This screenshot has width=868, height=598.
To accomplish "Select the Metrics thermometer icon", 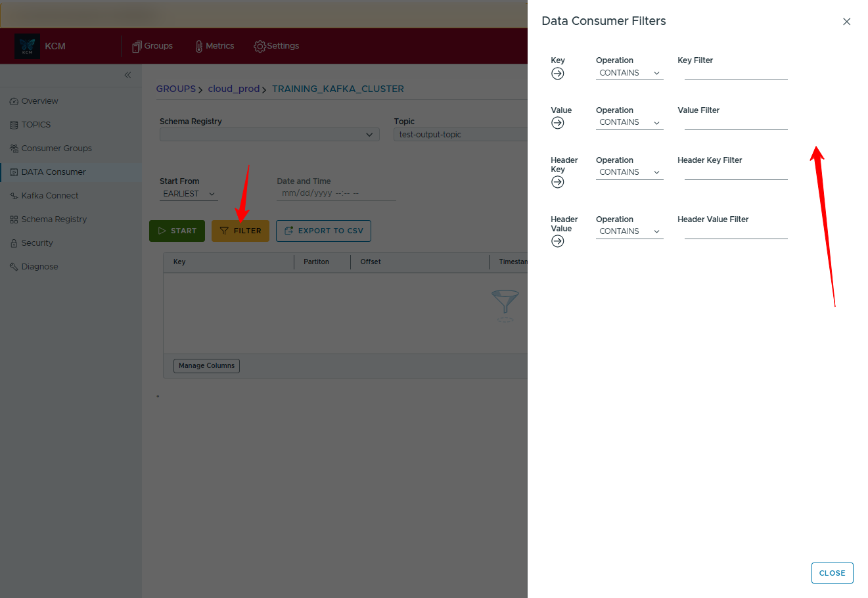I will [198, 46].
